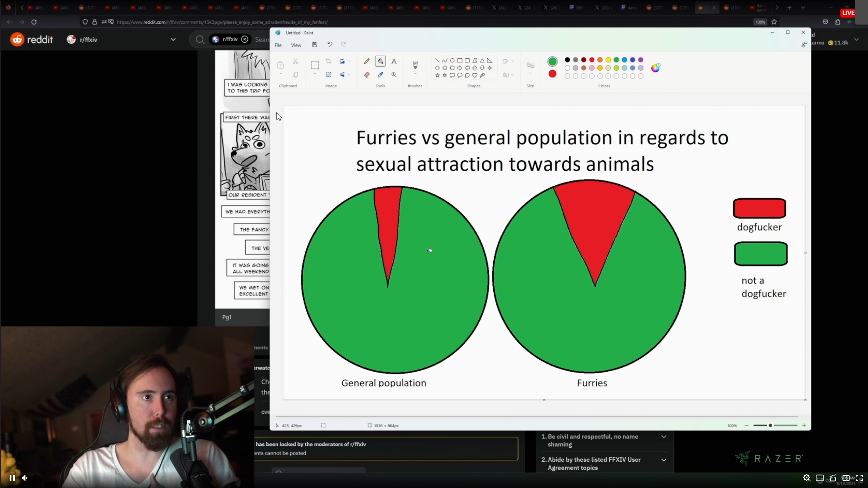This screenshot has width=868, height=488.
Task: Click the Rotate image icon
Action: (x=342, y=61)
